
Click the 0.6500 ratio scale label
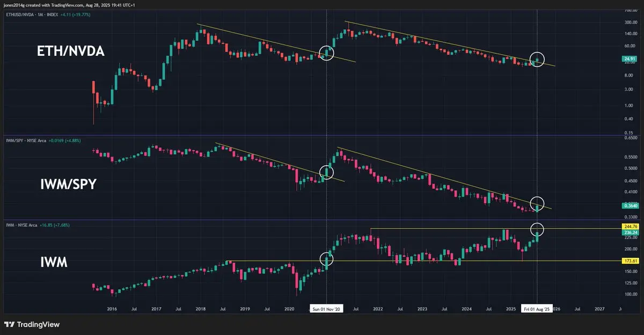630,138
